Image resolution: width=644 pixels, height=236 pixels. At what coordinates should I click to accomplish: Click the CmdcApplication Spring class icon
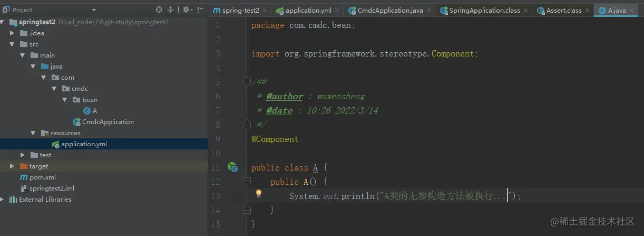76,122
